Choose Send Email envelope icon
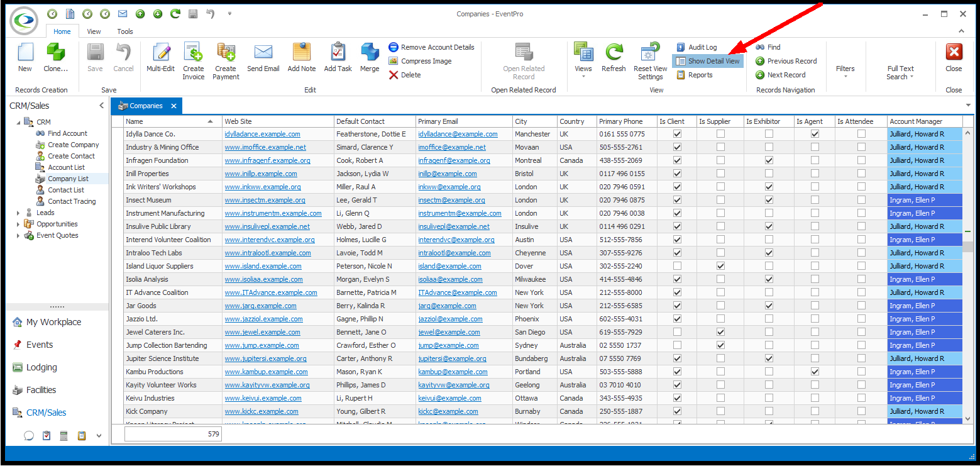The width and height of the screenshot is (980, 466). [x=263, y=58]
